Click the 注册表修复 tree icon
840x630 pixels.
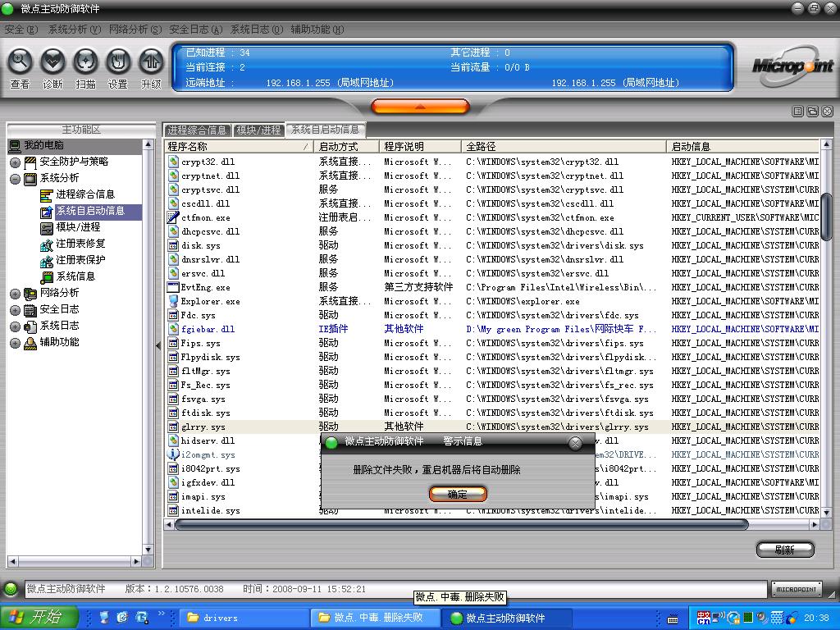tap(47, 244)
